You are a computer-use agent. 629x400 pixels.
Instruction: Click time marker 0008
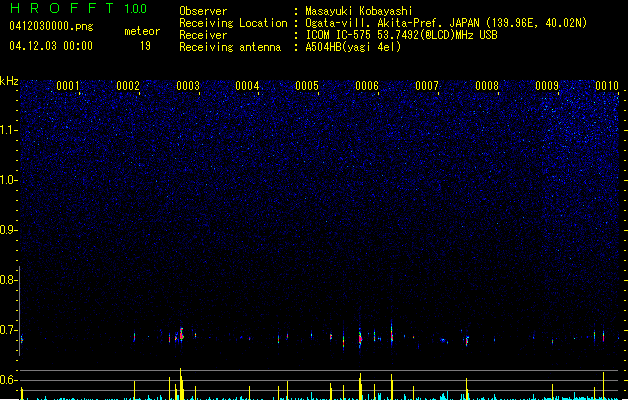click(x=487, y=86)
